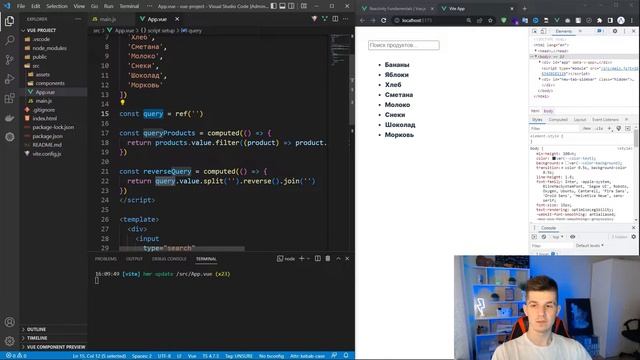Toggle panel layout icon in title bar
Viewport: 640px width, 360px height.
tap(282, 6)
